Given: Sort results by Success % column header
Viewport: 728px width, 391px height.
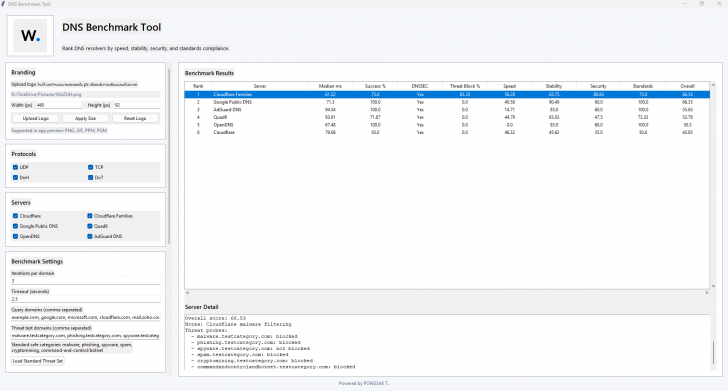Looking at the screenshot, I should pos(375,86).
